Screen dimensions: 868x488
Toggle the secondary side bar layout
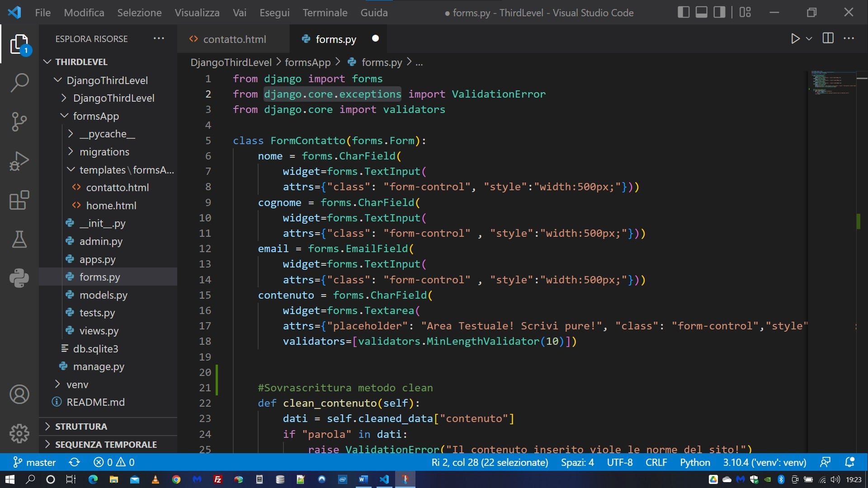click(x=719, y=12)
